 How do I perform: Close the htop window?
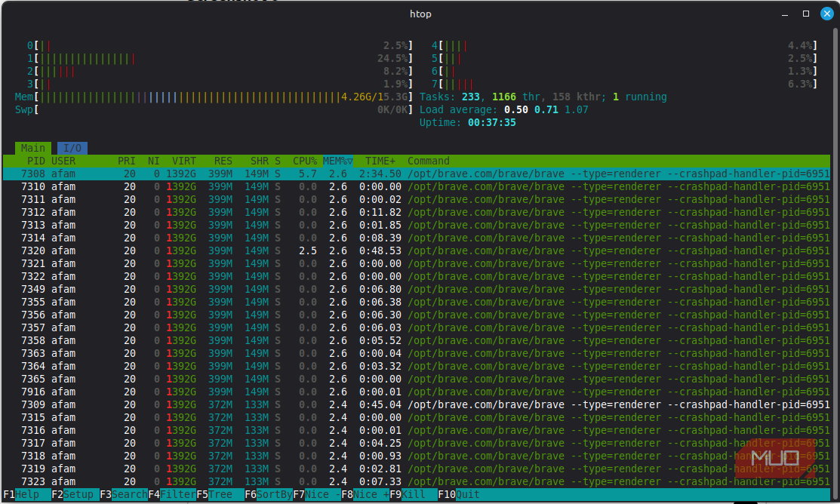click(826, 14)
